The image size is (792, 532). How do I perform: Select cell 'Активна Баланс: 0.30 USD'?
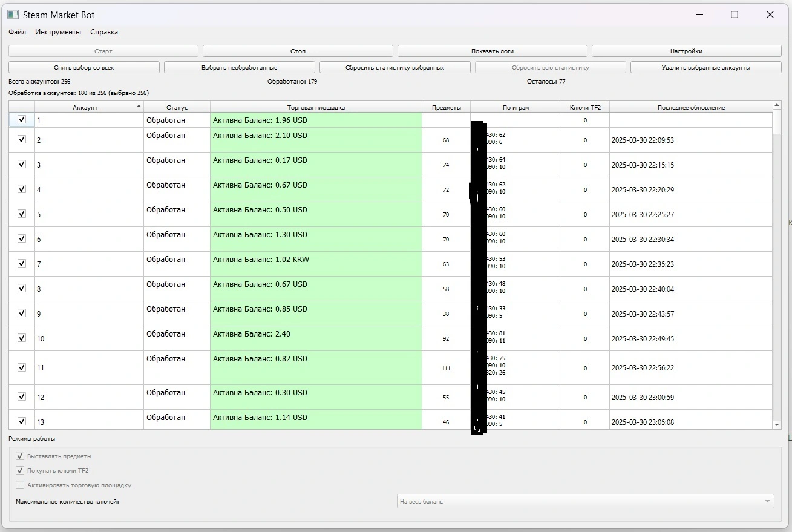(x=316, y=397)
